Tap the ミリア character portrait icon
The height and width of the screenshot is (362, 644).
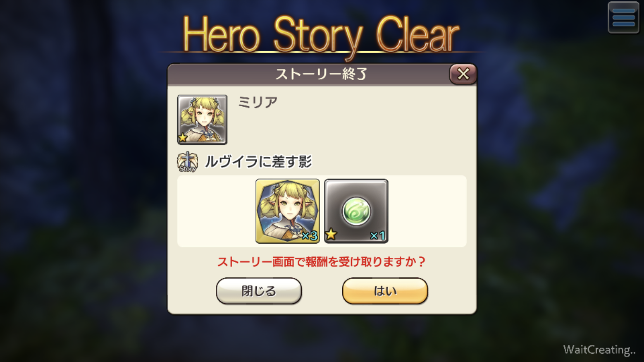pyautogui.click(x=202, y=120)
